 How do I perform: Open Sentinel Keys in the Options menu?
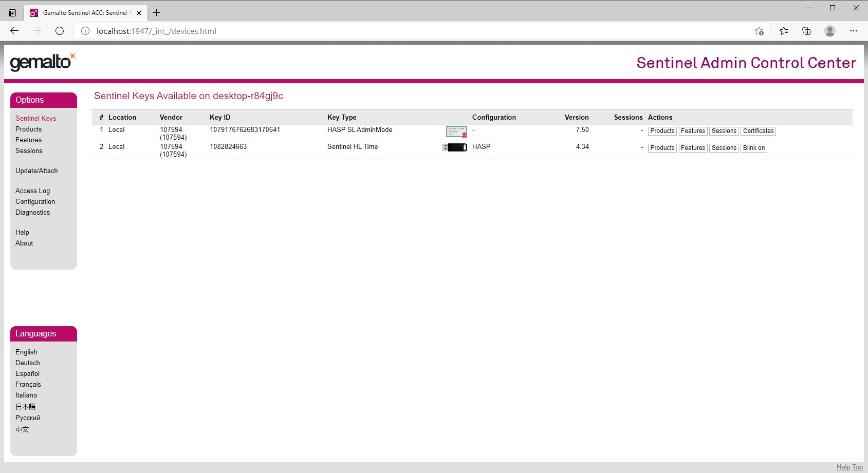(x=36, y=118)
